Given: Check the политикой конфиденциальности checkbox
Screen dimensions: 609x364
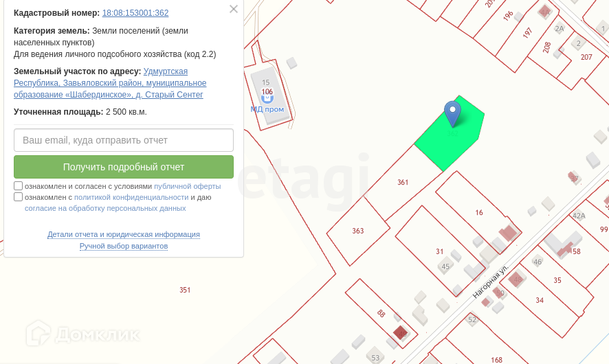Looking at the screenshot, I should click(19, 196).
